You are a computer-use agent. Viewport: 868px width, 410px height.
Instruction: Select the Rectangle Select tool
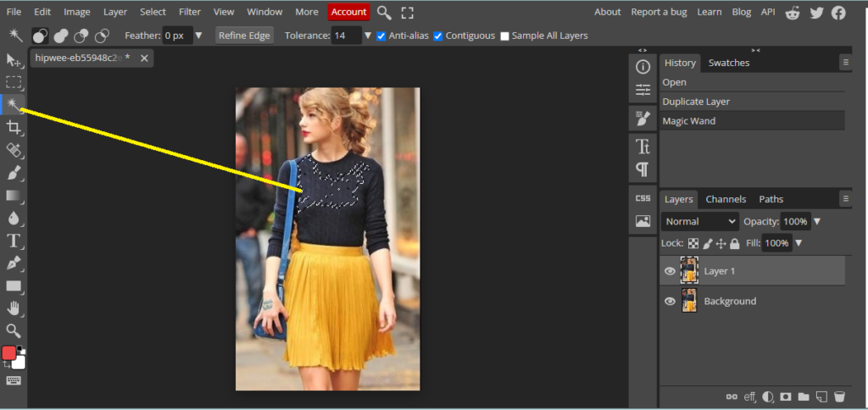click(x=14, y=82)
